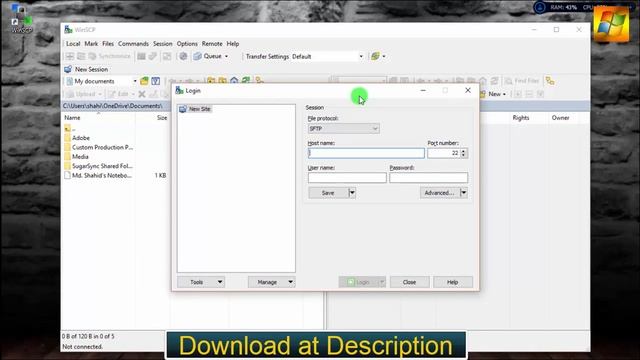Open the File protocol SFTP dropdown

[344, 129]
